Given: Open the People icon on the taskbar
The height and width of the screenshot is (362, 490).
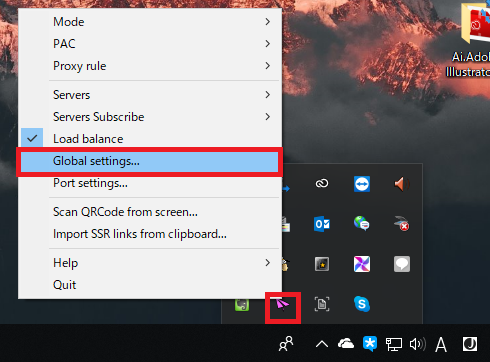Looking at the screenshot, I should 286,344.
